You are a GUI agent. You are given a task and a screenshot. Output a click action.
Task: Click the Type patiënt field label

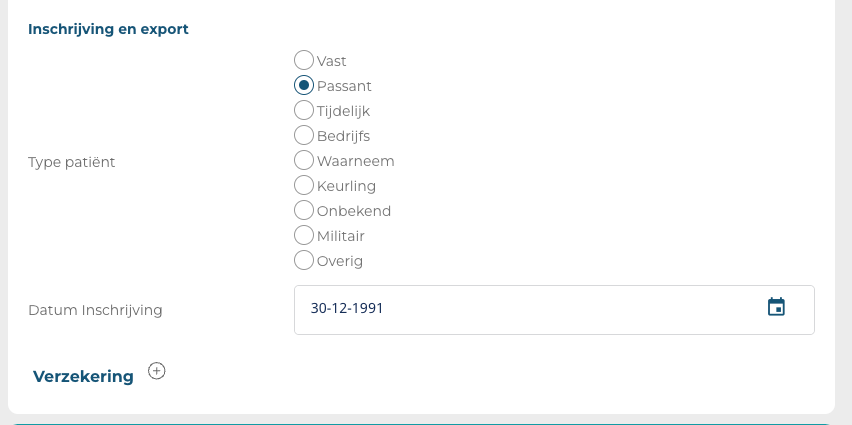[x=72, y=161]
